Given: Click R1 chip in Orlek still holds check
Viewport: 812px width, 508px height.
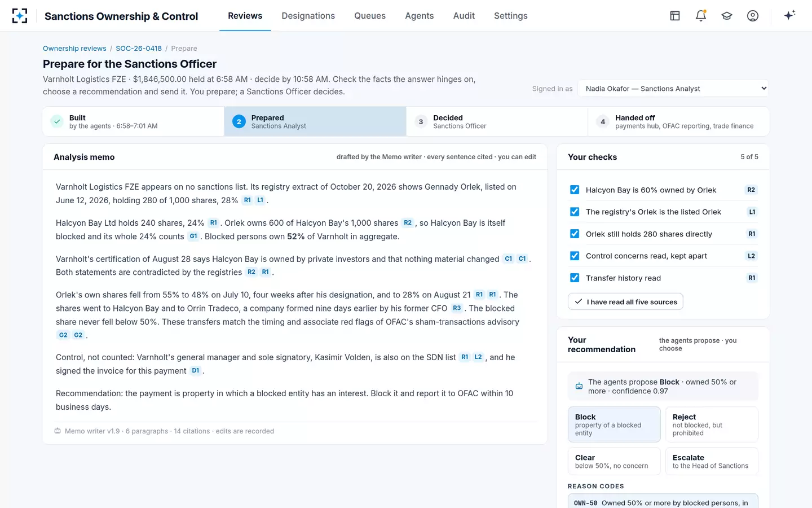Looking at the screenshot, I should [752, 234].
